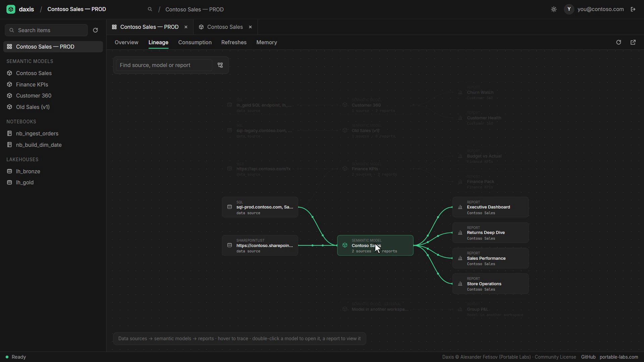The width and height of the screenshot is (644, 362).
Task: Open the global search magnifier icon
Action: (x=150, y=9)
